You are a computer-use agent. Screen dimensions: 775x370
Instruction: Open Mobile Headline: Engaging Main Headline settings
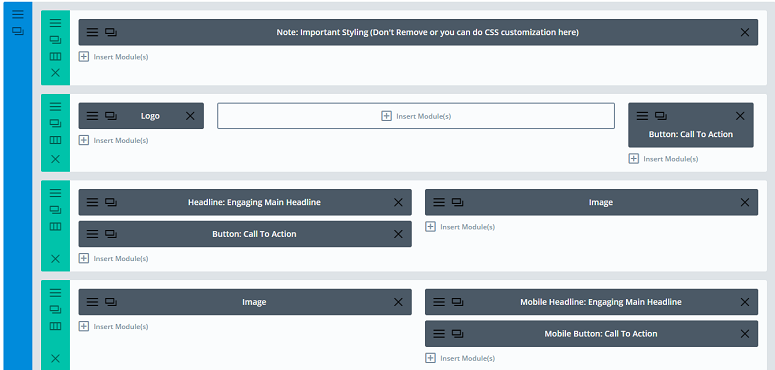click(439, 302)
